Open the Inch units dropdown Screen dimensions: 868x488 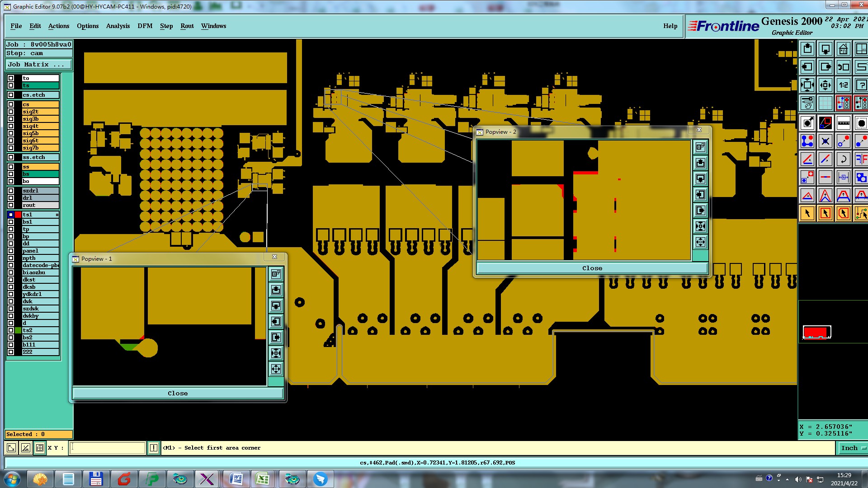(853, 448)
